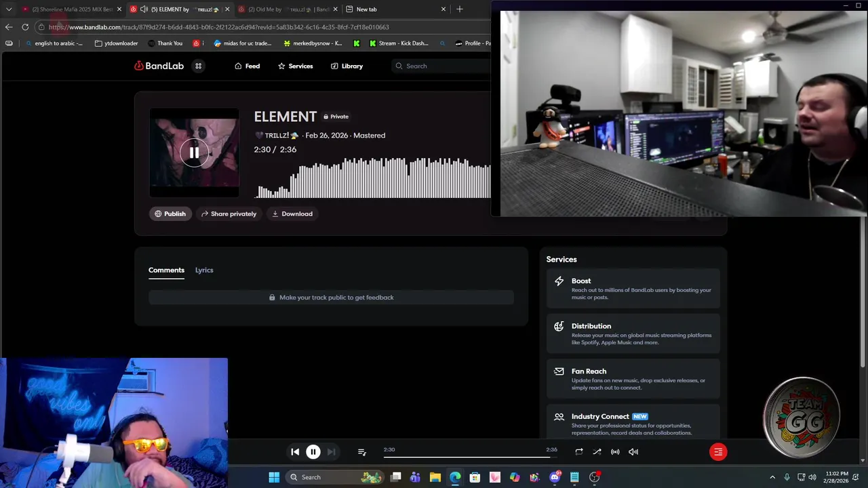868x488 pixels.
Task: Switch to 'Old Me by' browser tab
Action: (288, 9)
